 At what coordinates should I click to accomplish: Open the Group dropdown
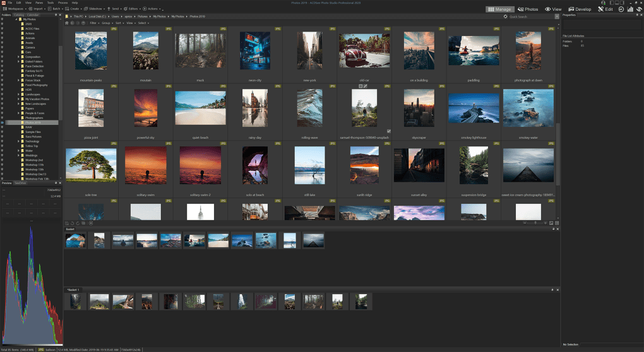pos(107,23)
